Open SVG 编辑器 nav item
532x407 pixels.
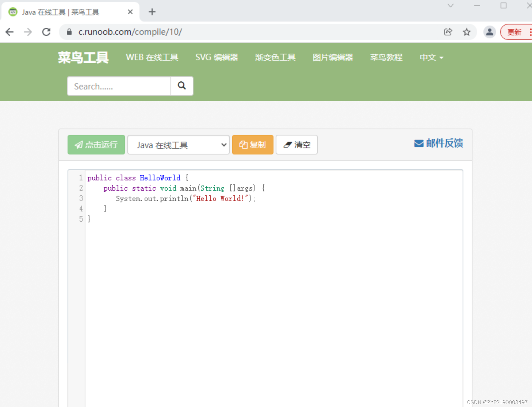click(x=217, y=57)
